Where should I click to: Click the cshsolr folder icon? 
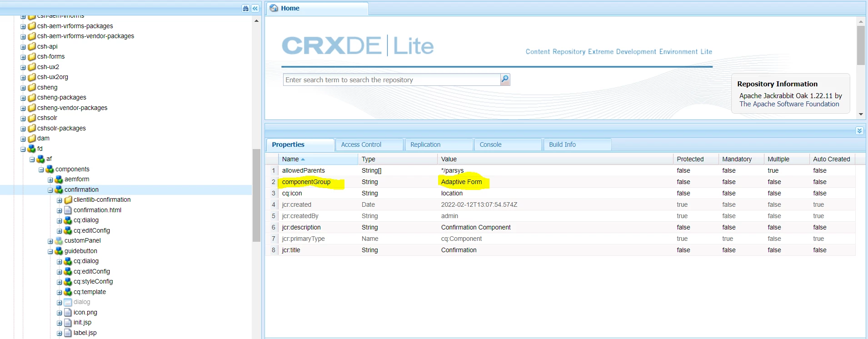pos(32,118)
